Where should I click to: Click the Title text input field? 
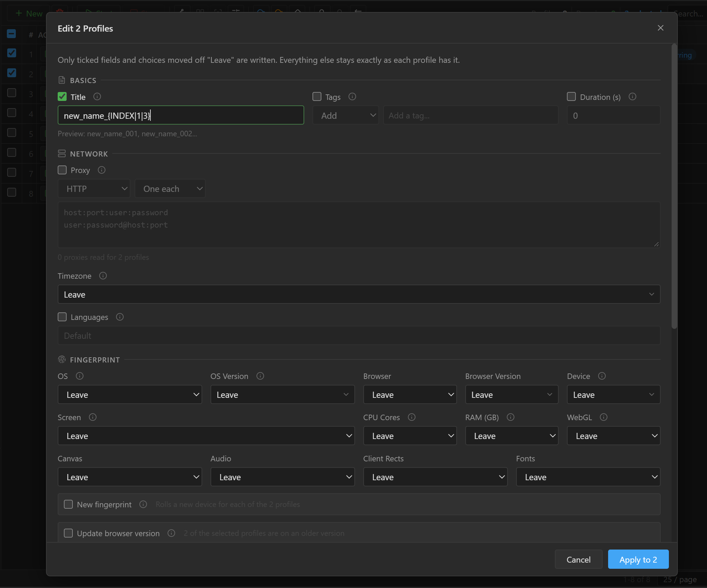pyautogui.click(x=181, y=115)
